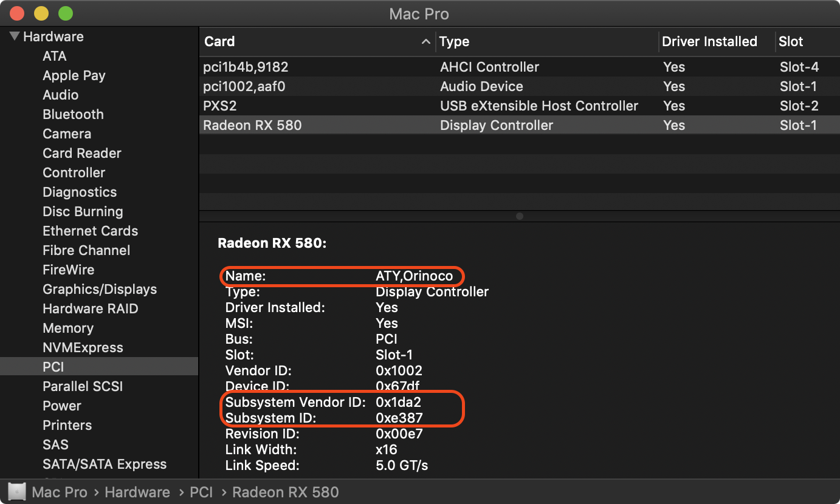Click Hardware in the path bar

tap(137, 492)
